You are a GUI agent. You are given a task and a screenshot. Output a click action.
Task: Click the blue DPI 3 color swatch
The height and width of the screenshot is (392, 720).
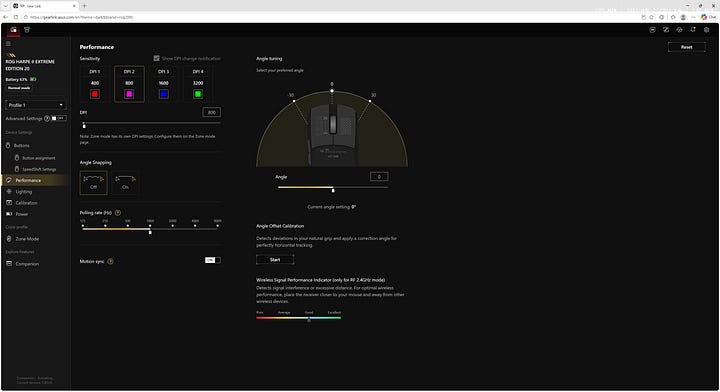click(163, 94)
